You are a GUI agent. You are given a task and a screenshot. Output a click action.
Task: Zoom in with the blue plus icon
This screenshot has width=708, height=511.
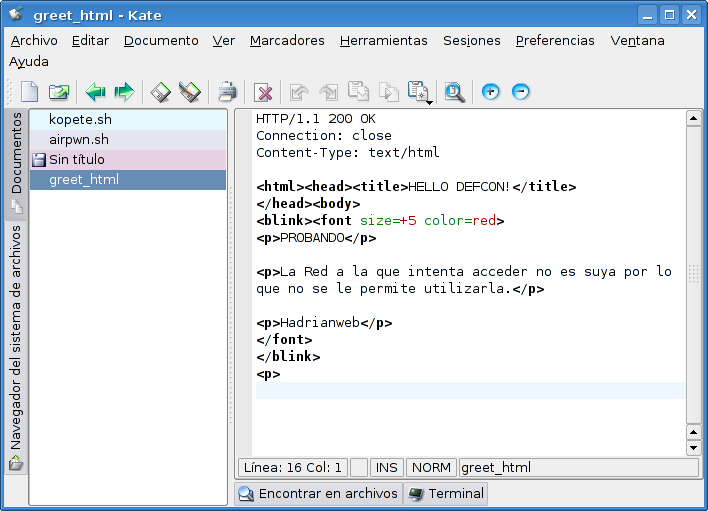[x=490, y=92]
